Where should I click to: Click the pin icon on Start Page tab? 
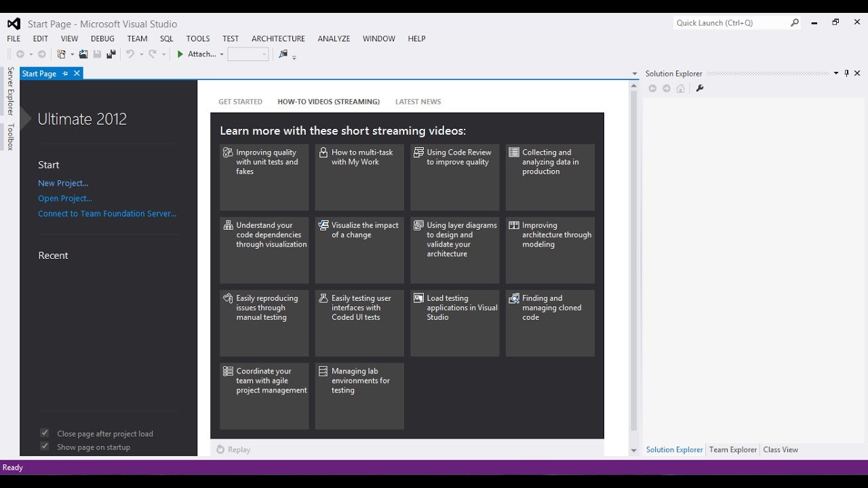[65, 73]
